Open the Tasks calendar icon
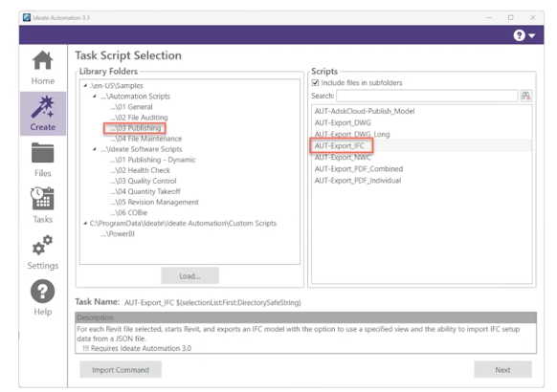Image resolution: width=557 pixels, height=392 pixels. [x=42, y=199]
